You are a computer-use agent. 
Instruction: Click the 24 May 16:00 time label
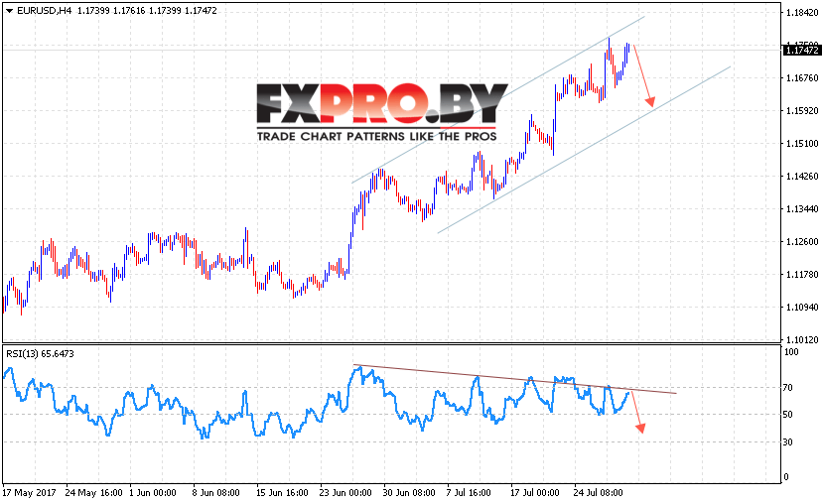(94, 493)
